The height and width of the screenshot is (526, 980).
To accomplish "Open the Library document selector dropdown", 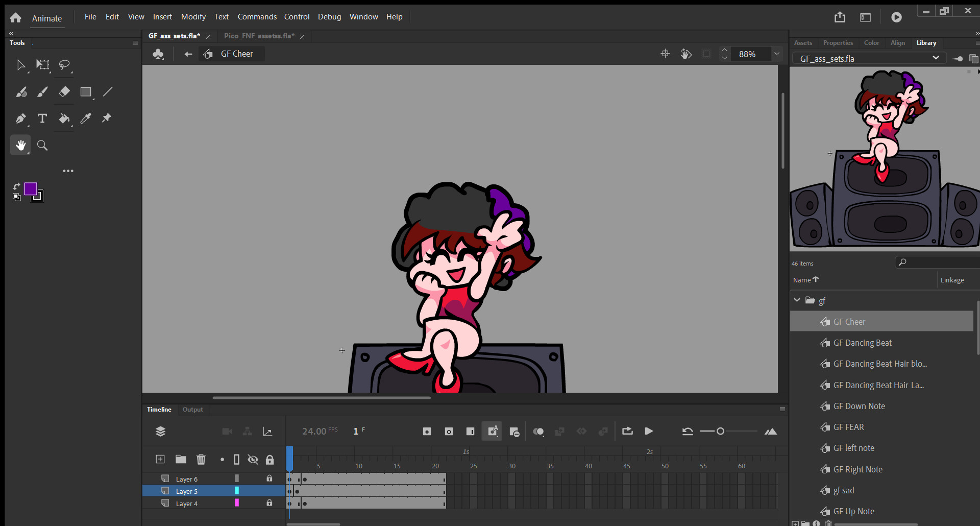I will coord(937,58).
